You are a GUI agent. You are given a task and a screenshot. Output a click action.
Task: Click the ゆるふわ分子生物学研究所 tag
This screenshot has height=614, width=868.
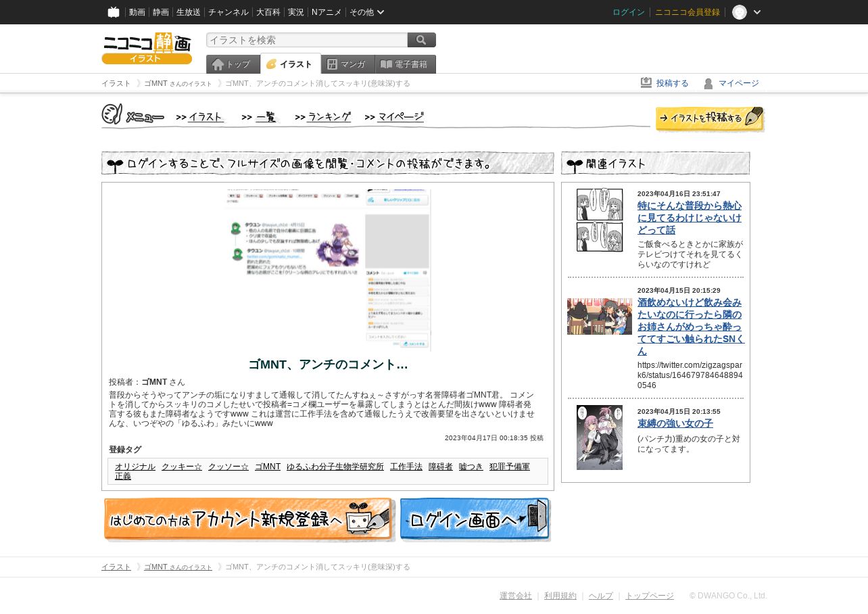coord(335,467)
